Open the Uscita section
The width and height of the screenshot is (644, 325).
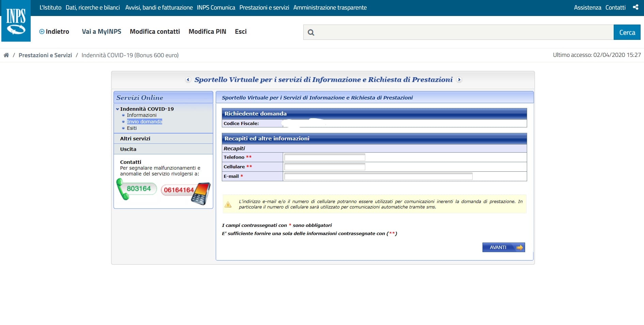click(128, 149)
